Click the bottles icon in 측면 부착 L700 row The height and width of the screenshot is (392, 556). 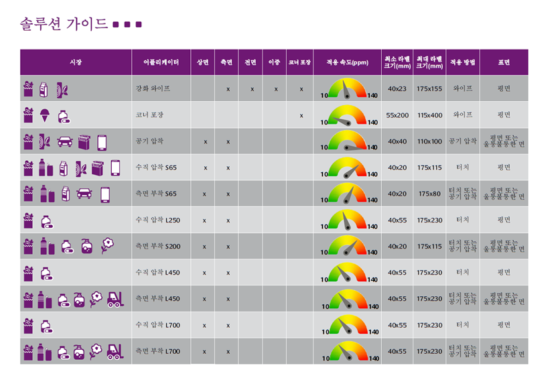click(44, 352)
